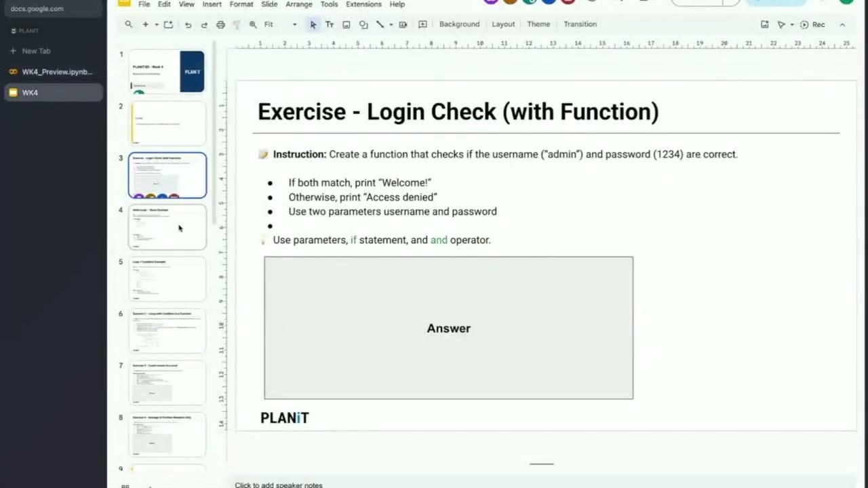Viewport: 868px width, 488px height.
Task: Click the insert video icon
Action: (x=403, y=24)
